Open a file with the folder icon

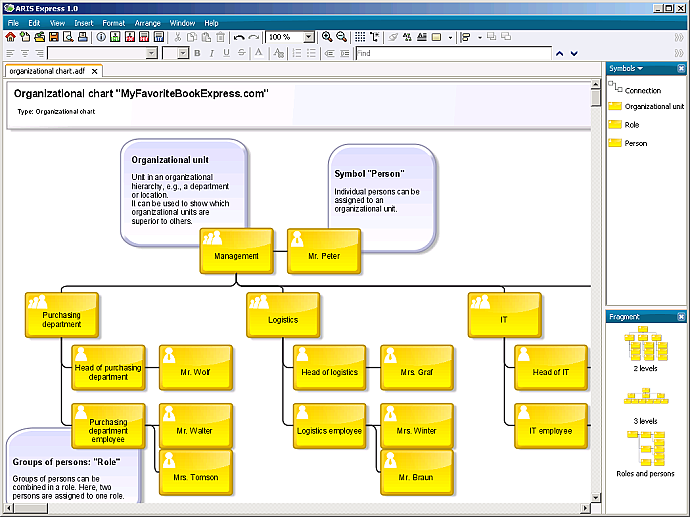(x=39, y=37)
